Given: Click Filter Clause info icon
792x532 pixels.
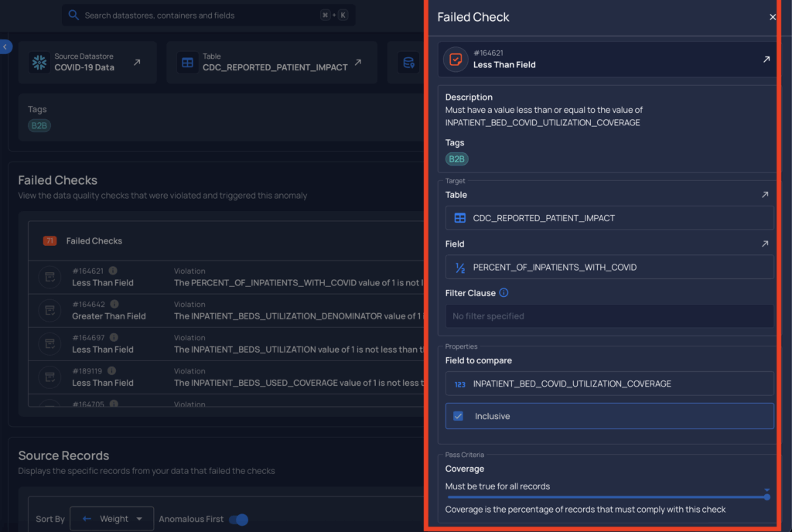Looking at the screenshot, I should (x=504, y=293).
